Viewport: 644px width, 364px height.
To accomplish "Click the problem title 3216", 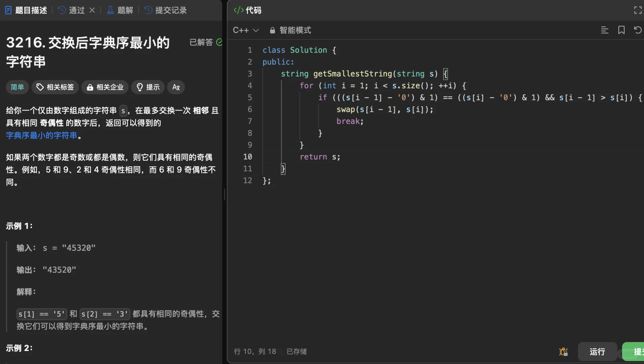I will click(x=88, y=52).
